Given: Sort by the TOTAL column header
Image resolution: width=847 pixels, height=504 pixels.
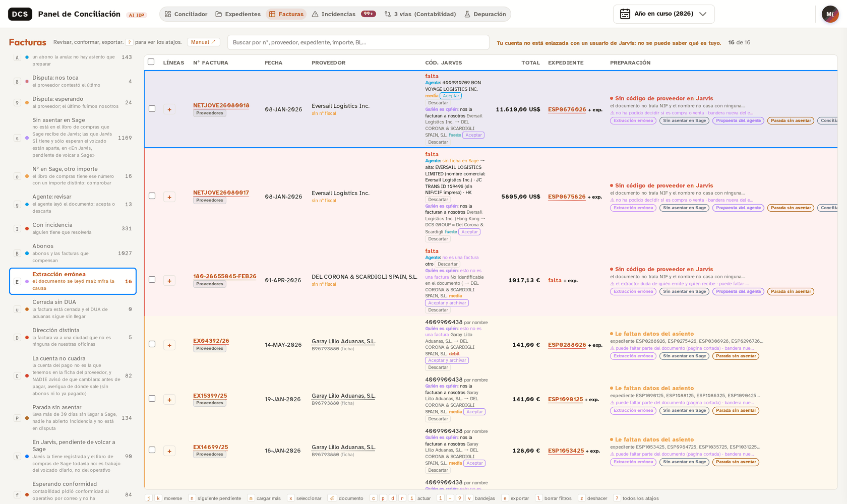Looking at the screenshot, I should click(x=530, y=62).
